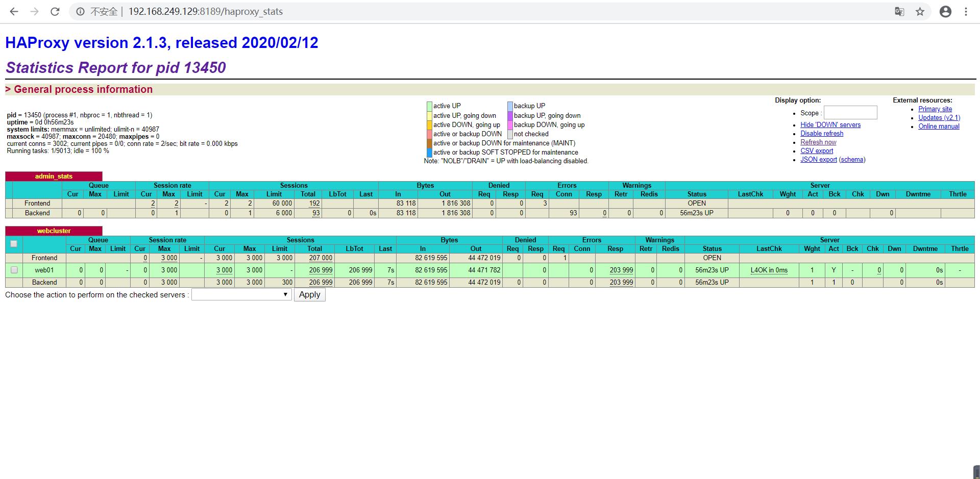Viewport: 980px width, 479px height.
Task: Click the active or backup DOWN swatch
Action: pyautogui.click(x=429, y=134)
